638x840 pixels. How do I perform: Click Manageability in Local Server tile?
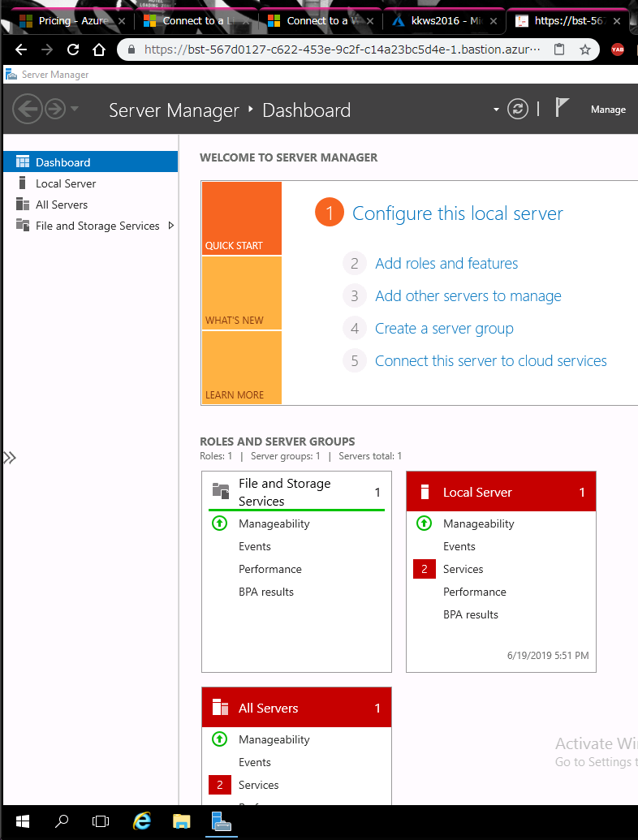[x=478, y=523]
